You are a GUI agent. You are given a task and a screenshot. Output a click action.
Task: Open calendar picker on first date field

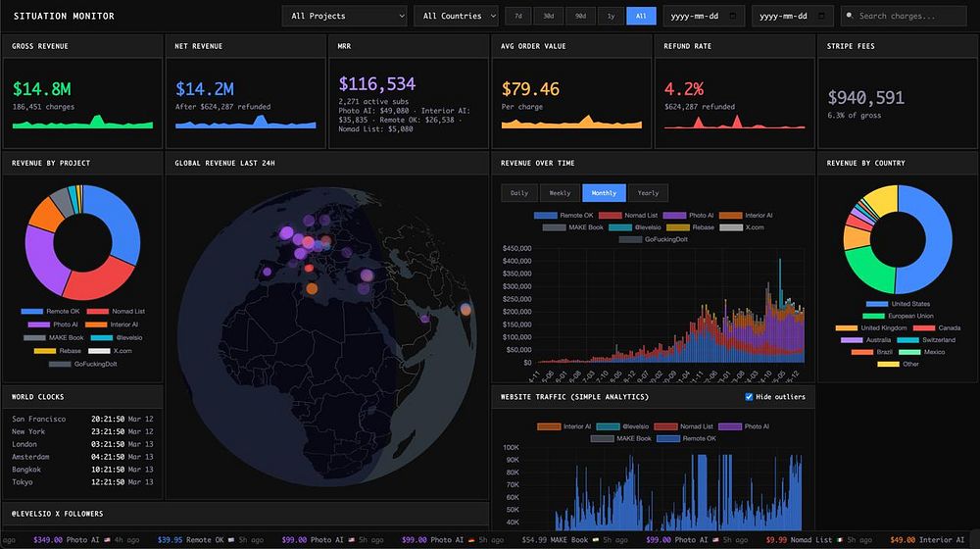pos(733,16)
